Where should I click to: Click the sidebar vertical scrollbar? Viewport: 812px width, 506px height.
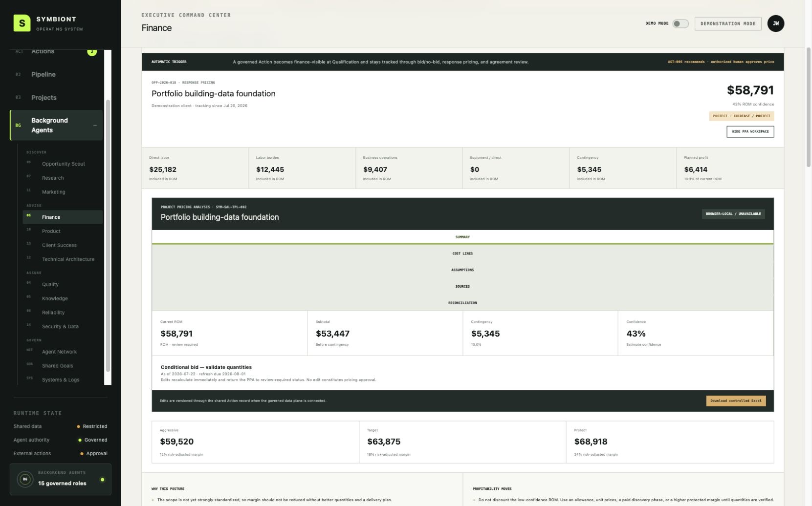[x=108, y=236]
